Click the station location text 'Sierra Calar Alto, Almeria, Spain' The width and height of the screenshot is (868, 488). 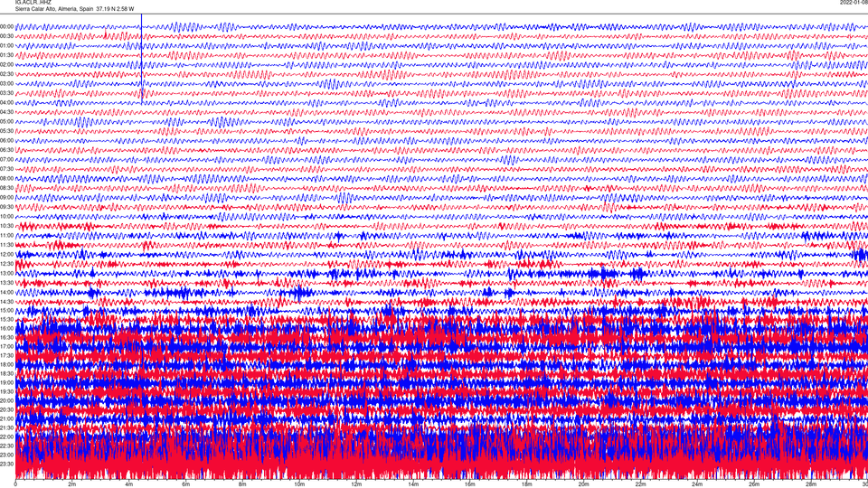[54, 9]
